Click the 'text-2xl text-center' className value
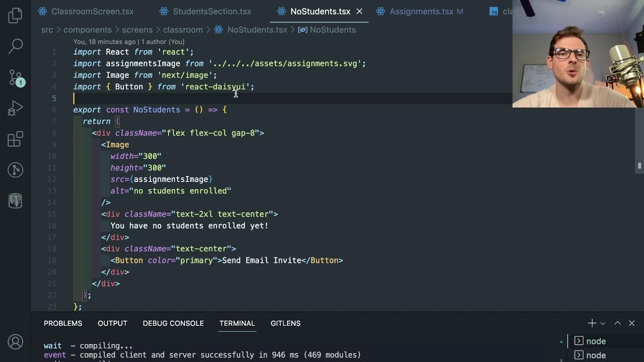This screenshot has width=644, height=362. pyautogui.click(x=222, y=214)
